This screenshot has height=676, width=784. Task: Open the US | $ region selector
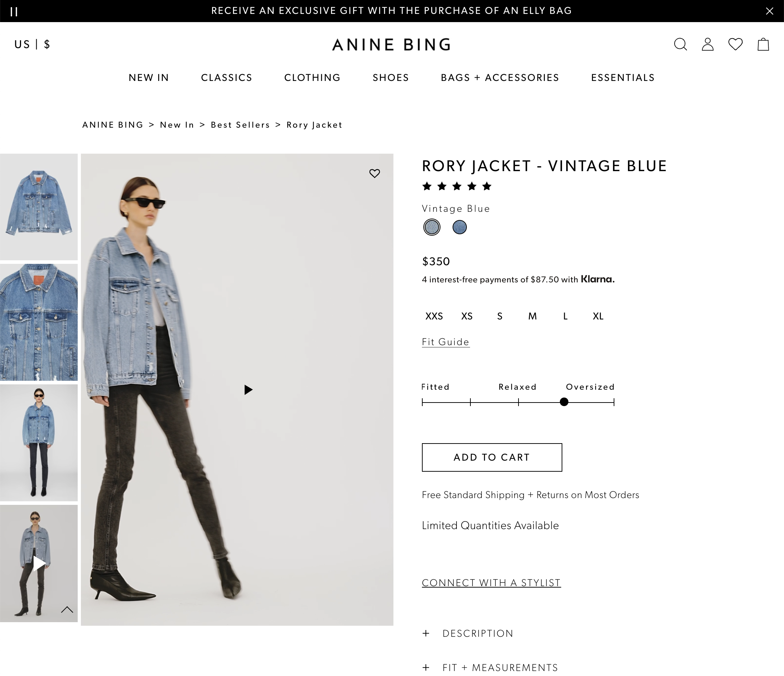click(32, 44)
